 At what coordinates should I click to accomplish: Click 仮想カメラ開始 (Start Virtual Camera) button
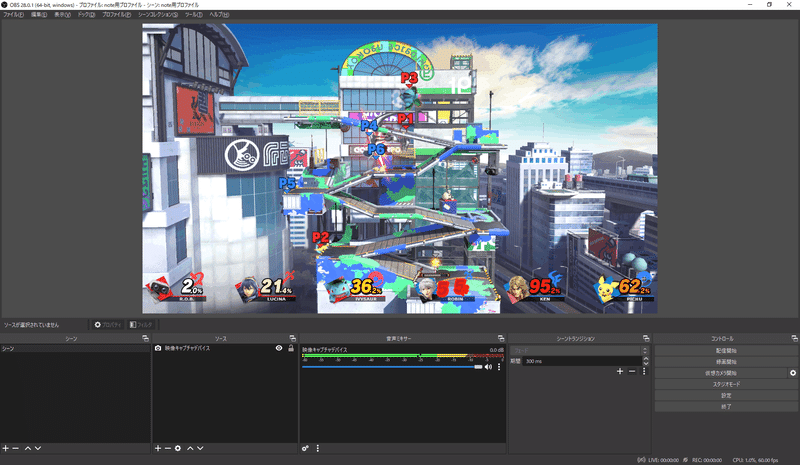click(x=721, y=373)
